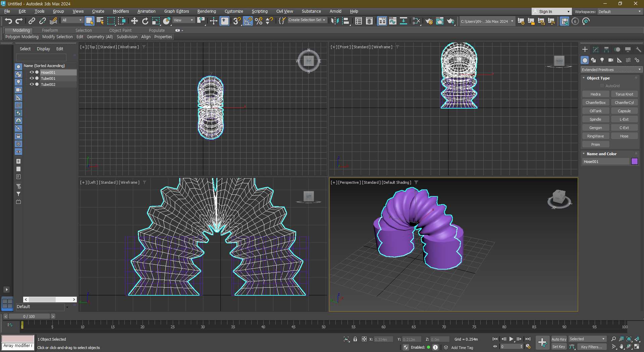644x352 pixels.
Task: Open the Selected key filter dropdown
Action: tap(587, 339)
